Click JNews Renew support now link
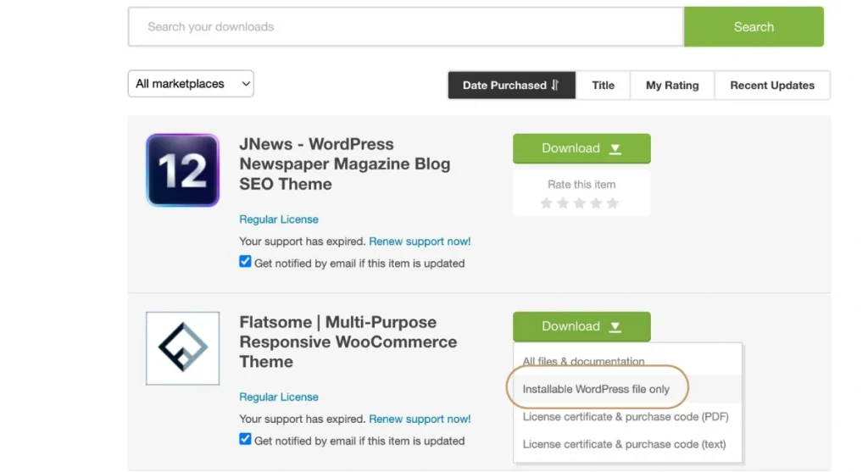868x472 pixels. click(x=420, y=242)
